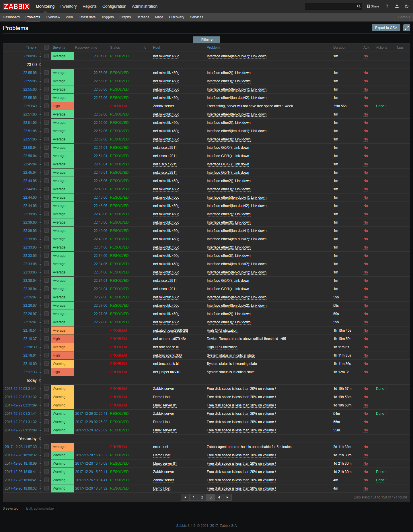This screenshot has width=413, height=532.
Task: Click in the top search field
Action: coord(331,6)
